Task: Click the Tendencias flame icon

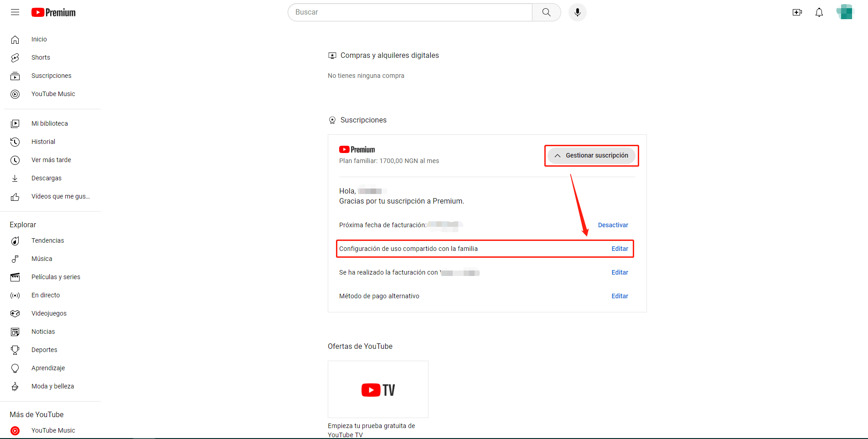Action: point(15,240)
